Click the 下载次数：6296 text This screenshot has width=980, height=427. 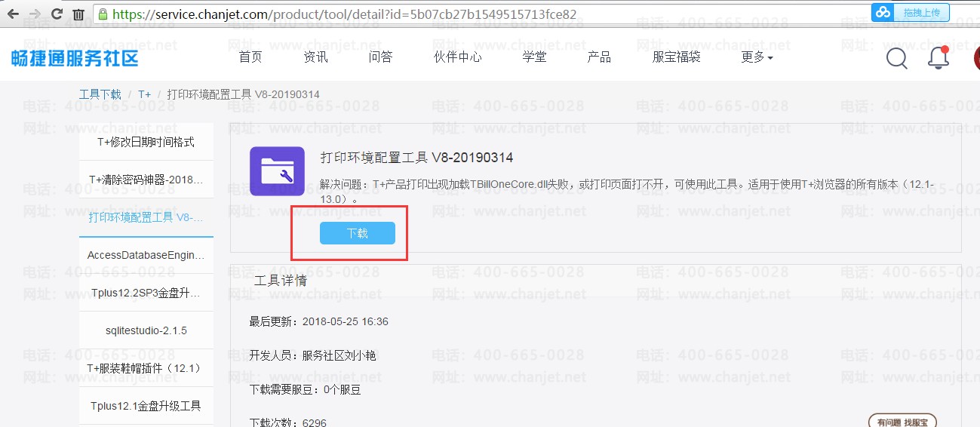[288, 422]
